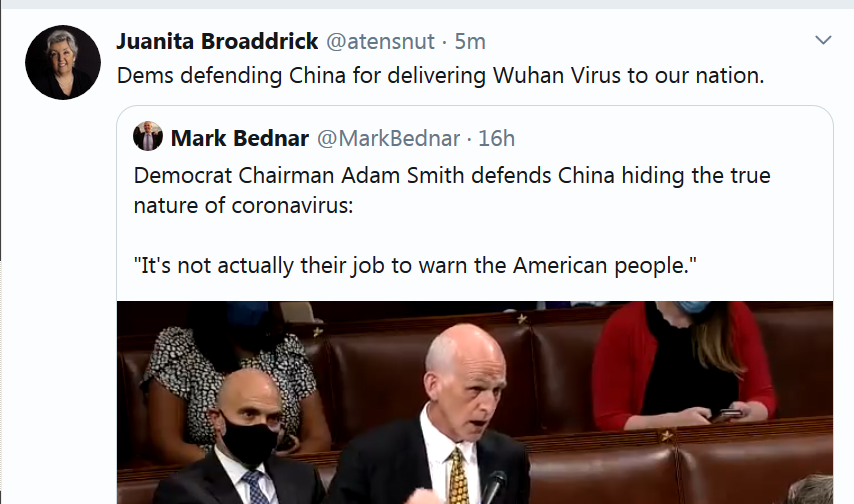Open Juanita Broaddrick's profile picture
The width and height of the screenshot is (854, 504).
63,62
